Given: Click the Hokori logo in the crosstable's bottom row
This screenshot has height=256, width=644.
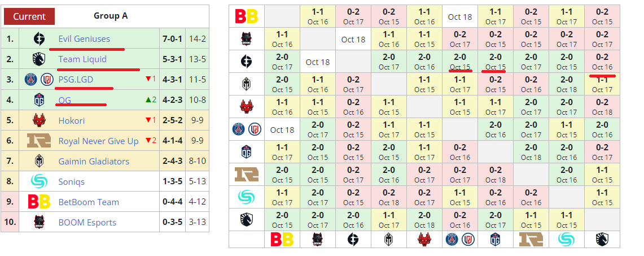Looking at the screenshot, I should (424, 239).
